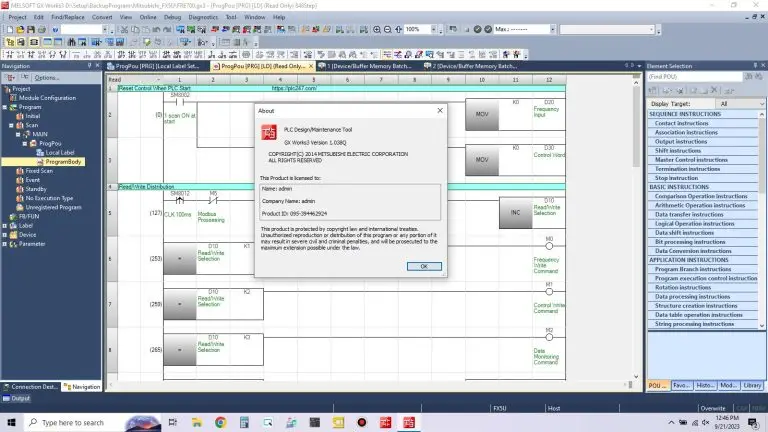Open the Diagnostics menu
Viewport: 768px width, 432px height.
pyautogui.click(x=203, y=17)
